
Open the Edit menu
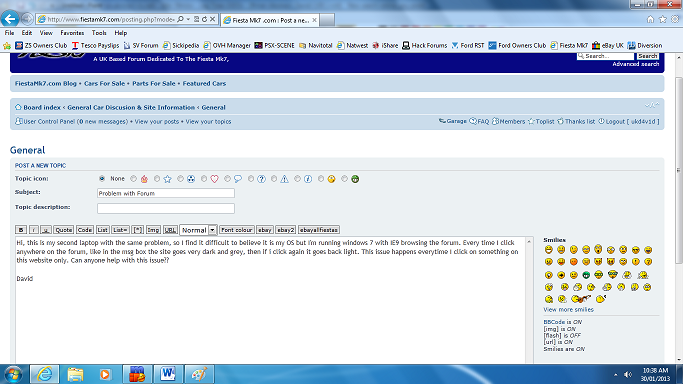tap(27, 33)
